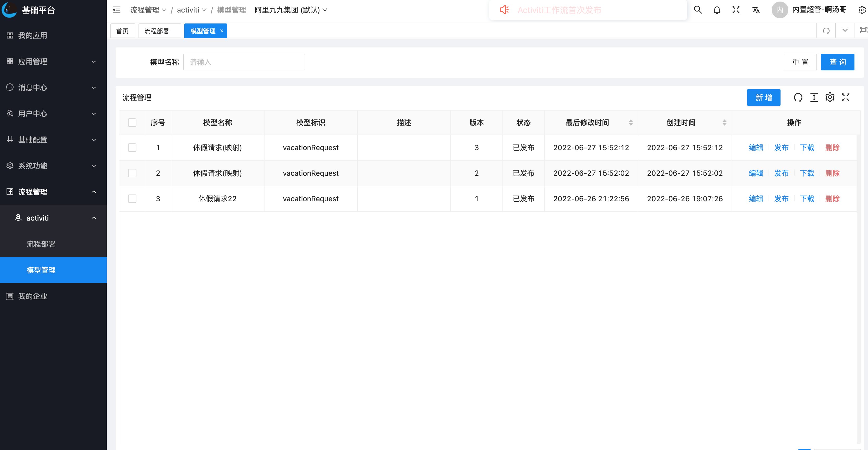This screenshot has width=868, height=450.
Task: Select checkbox for row 1
Action: (132, 147)
